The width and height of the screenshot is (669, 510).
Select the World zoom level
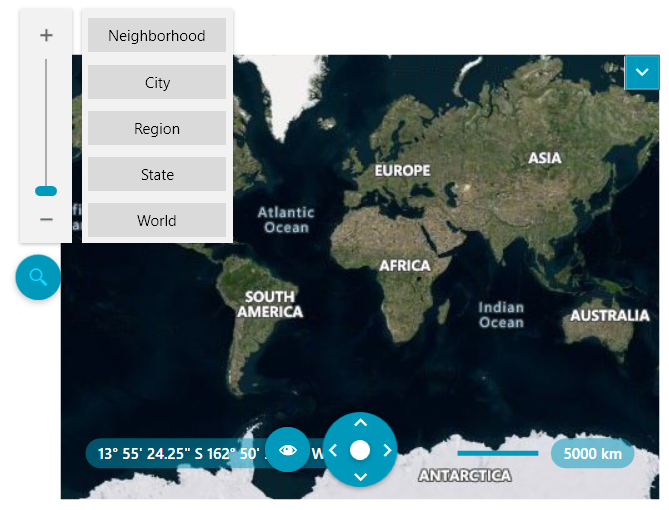pos(157,220)
